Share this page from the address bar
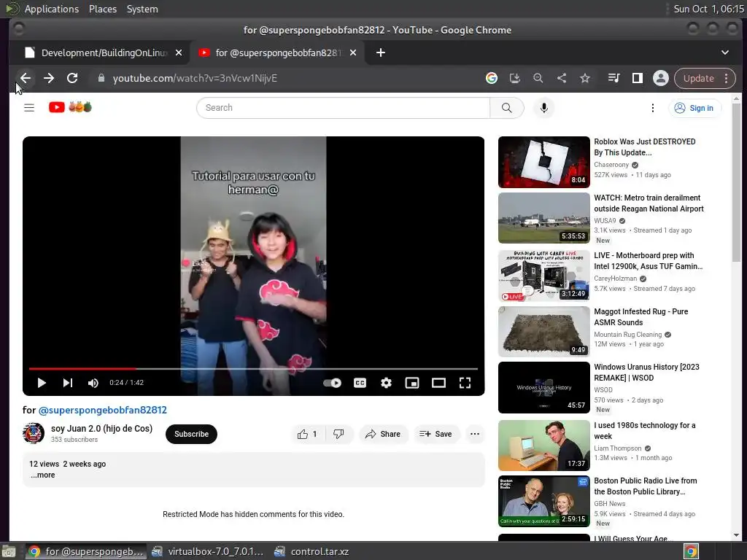Screen dimensions: 747x560 coord(562,78)
